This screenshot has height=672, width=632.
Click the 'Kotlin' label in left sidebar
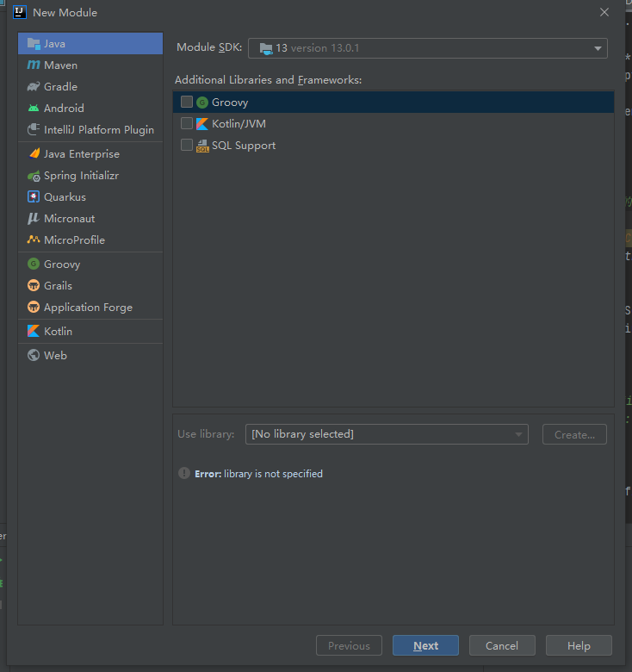(x=59, y=332)
